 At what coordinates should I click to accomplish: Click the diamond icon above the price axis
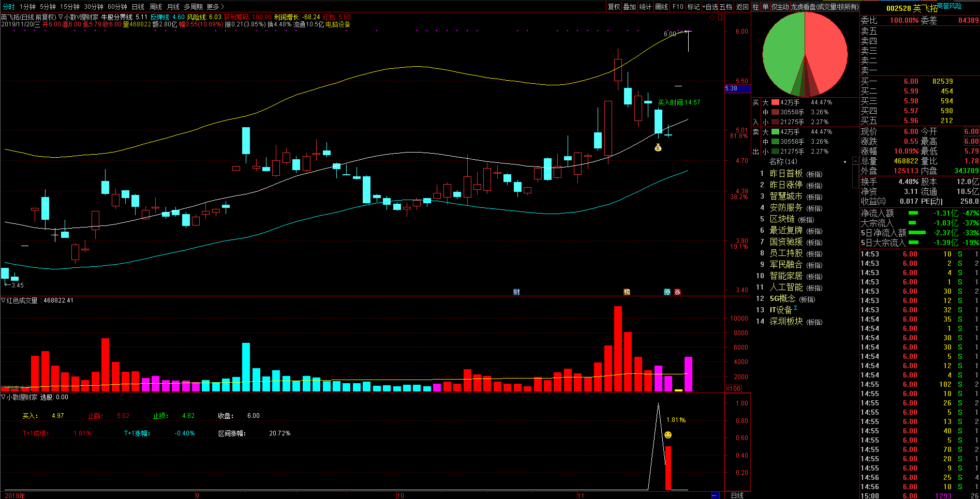point(712,17)
